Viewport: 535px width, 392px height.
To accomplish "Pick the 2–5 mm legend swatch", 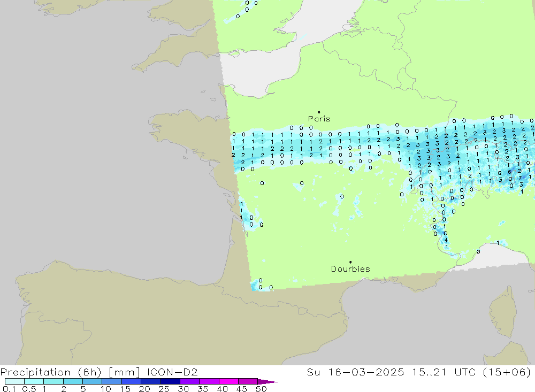I will pyautogui.click(x=73, y=381).
